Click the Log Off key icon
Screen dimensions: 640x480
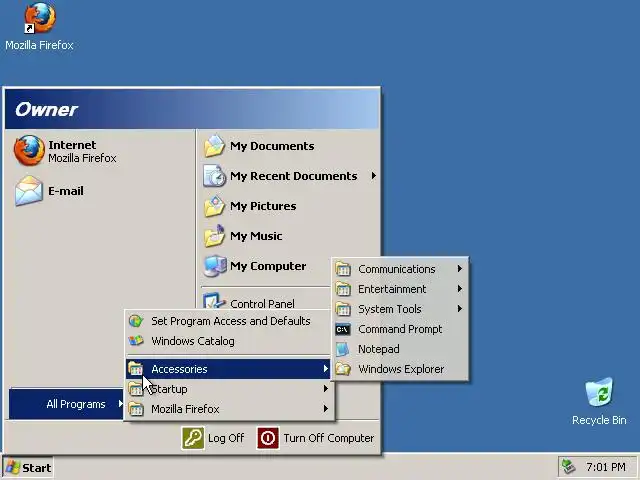tap(193, 438)
